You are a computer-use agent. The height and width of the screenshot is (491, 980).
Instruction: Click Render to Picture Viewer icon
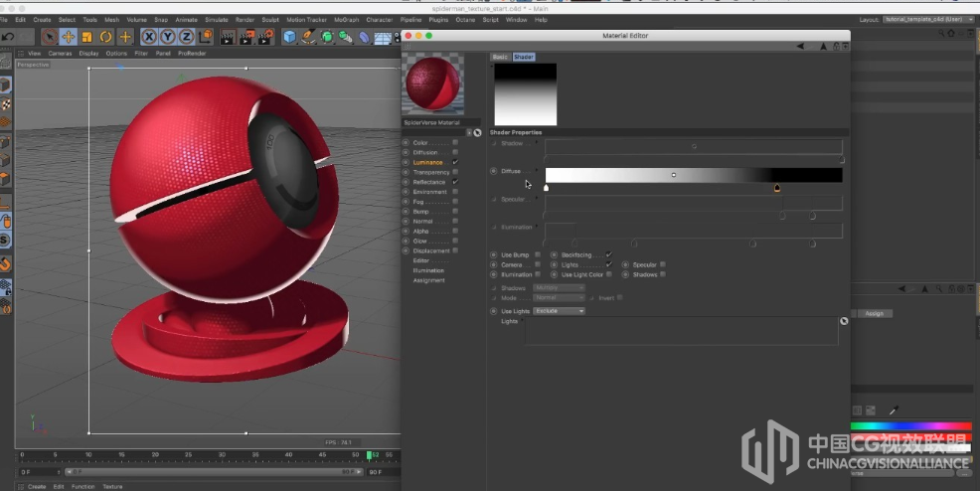246,37
